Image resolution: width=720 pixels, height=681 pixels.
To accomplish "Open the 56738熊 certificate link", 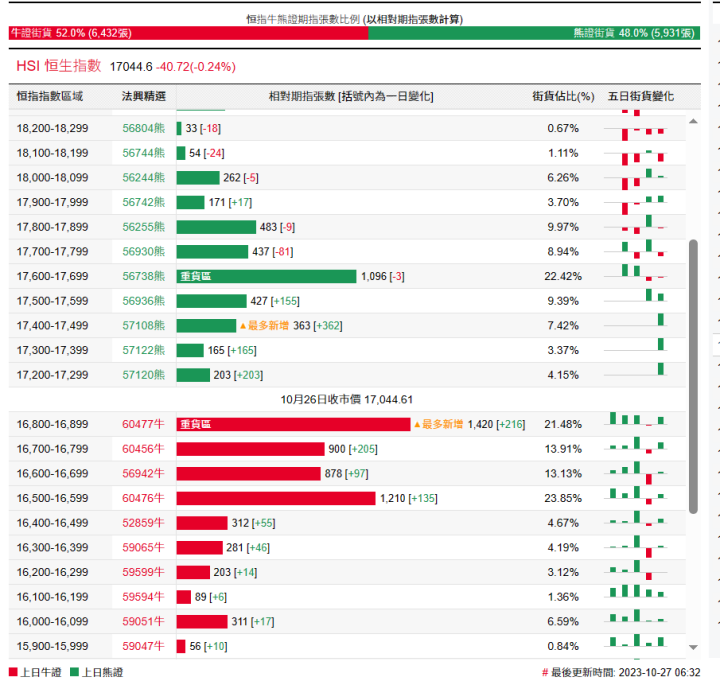I will point(143,277).
